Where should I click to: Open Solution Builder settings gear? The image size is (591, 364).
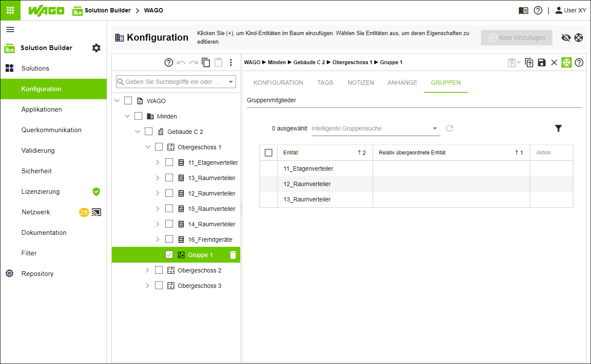pyautogui.click(x=96, y=48)
